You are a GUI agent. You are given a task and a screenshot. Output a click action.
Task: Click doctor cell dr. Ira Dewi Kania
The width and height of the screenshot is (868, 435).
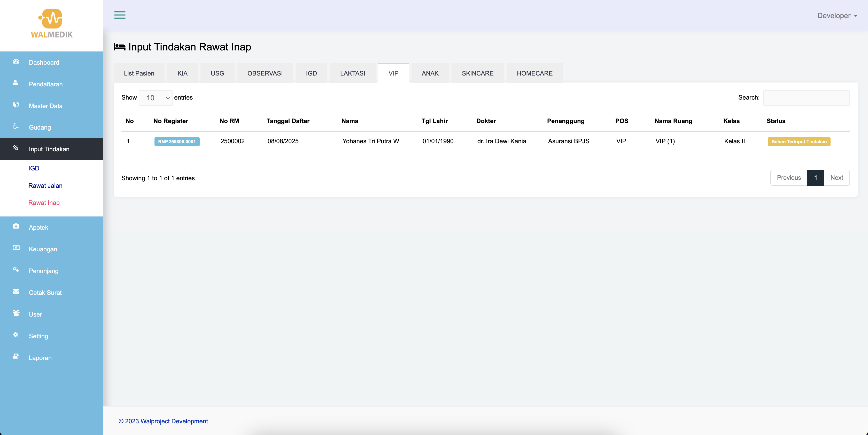(x=501, y=141)
